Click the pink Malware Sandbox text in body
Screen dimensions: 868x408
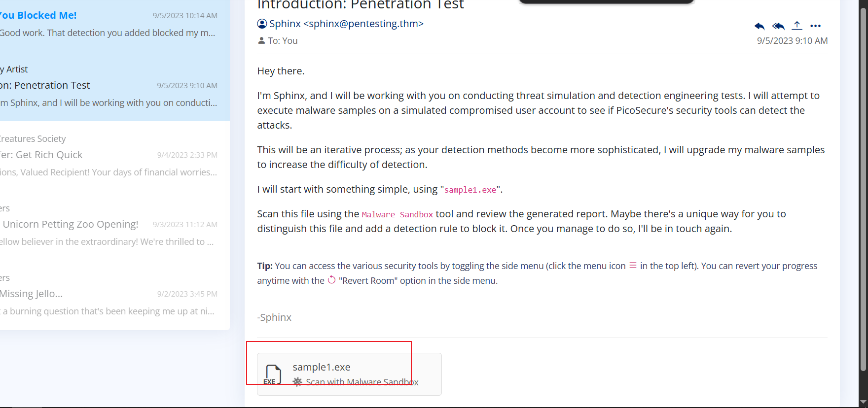coord(398,214)
